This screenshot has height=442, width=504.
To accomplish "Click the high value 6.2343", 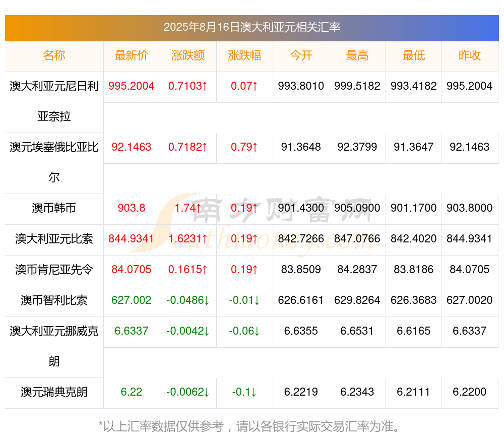I will pos(357,392).
